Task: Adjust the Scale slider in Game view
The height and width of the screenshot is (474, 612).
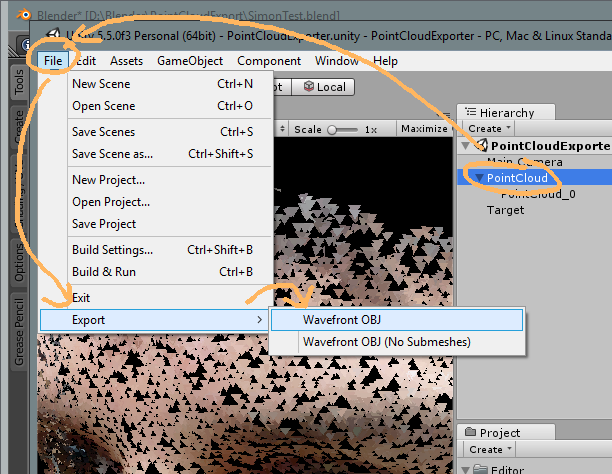Action: (x=342, y=130)
